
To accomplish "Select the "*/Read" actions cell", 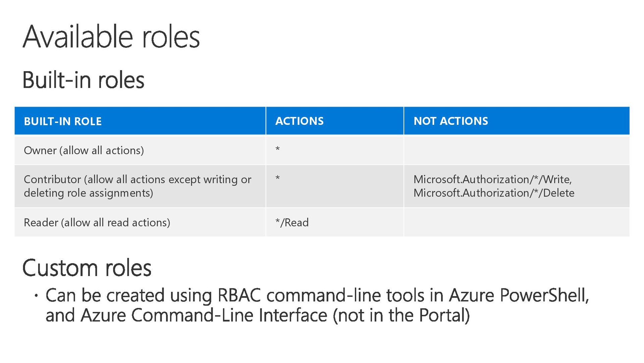I will tap(292, 222).
